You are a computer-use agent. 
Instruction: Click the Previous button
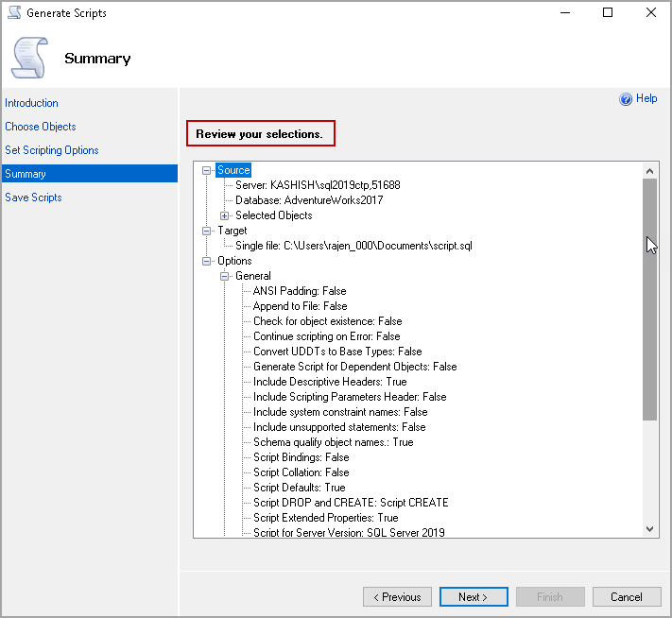pos(397,597)
